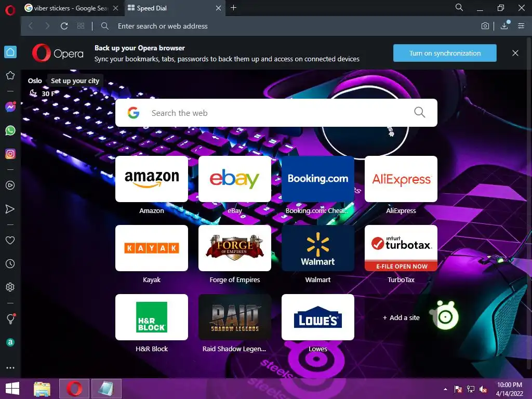Open Messenger in the sidebar

point(10,107)
